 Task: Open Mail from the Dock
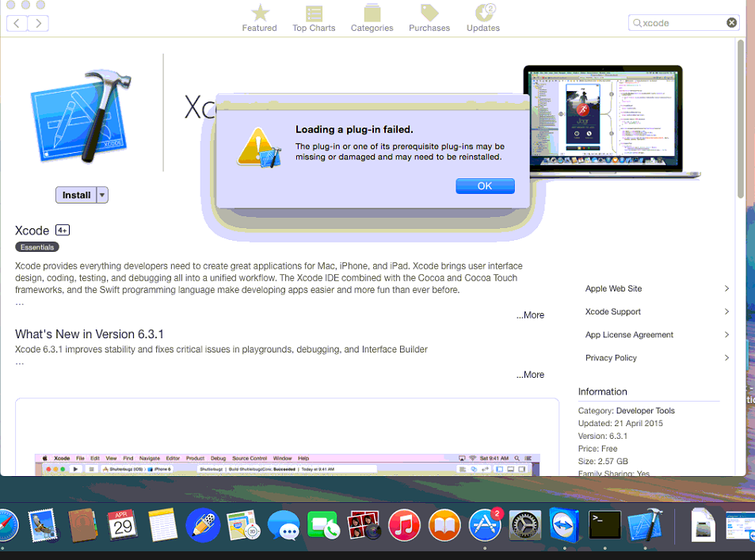42,525
